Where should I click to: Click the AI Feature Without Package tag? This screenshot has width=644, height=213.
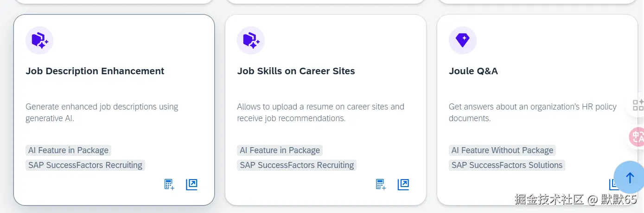(502, 150)
